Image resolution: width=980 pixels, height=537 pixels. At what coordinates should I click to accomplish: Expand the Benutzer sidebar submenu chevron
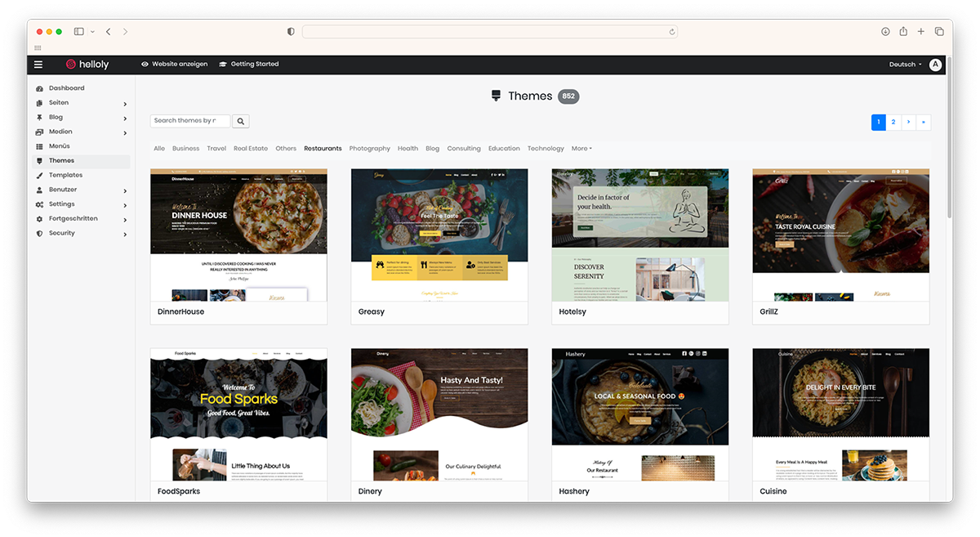click(x=125, y=190)
